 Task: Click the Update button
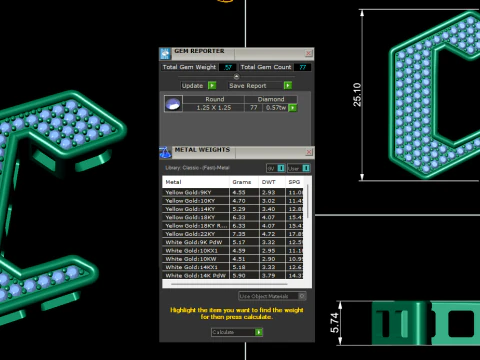pos(192,86)
